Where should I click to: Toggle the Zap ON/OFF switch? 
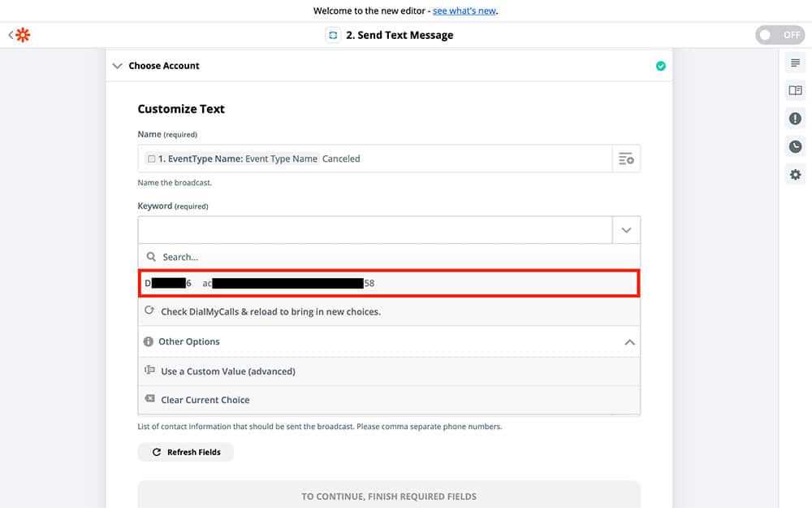pos(779,35)
